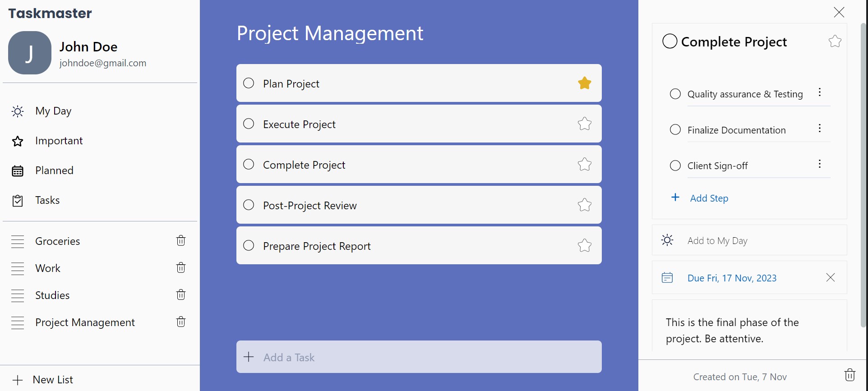The width and height of the screenshot is (868, 391).
Task: Switch to the Work list
Action: [x=47, y=268]
